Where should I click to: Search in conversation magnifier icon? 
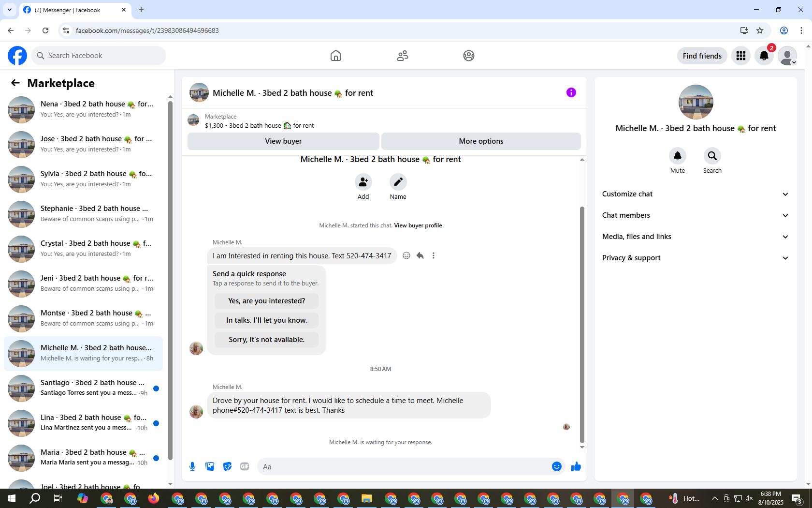point(712,156)
